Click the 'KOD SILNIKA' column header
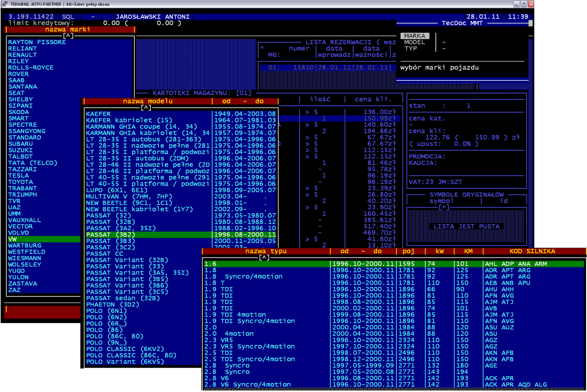The height and width of the screenshot is (392, 587). pos(532,251)
